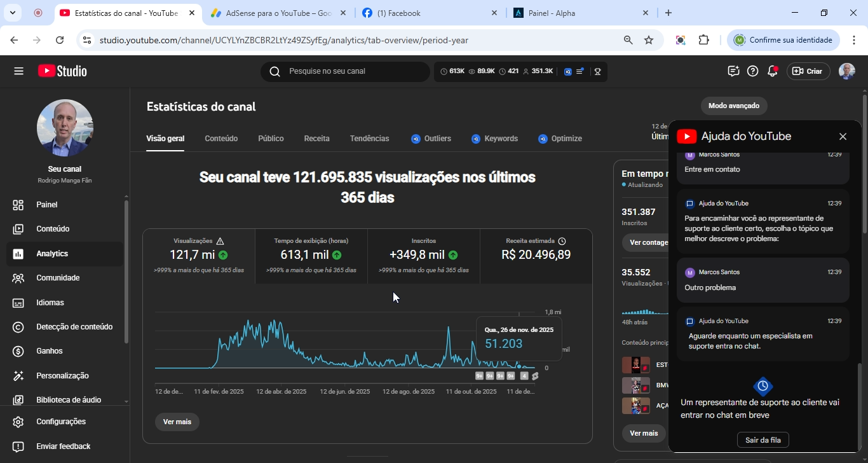Click the vidIQ icon in stats bar
The image size is (868, 463).
click(568, 72)
